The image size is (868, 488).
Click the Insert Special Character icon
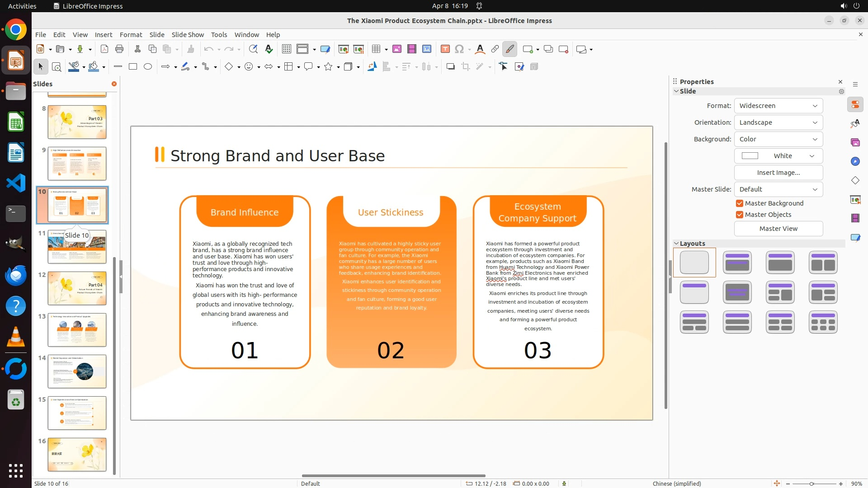459,49
